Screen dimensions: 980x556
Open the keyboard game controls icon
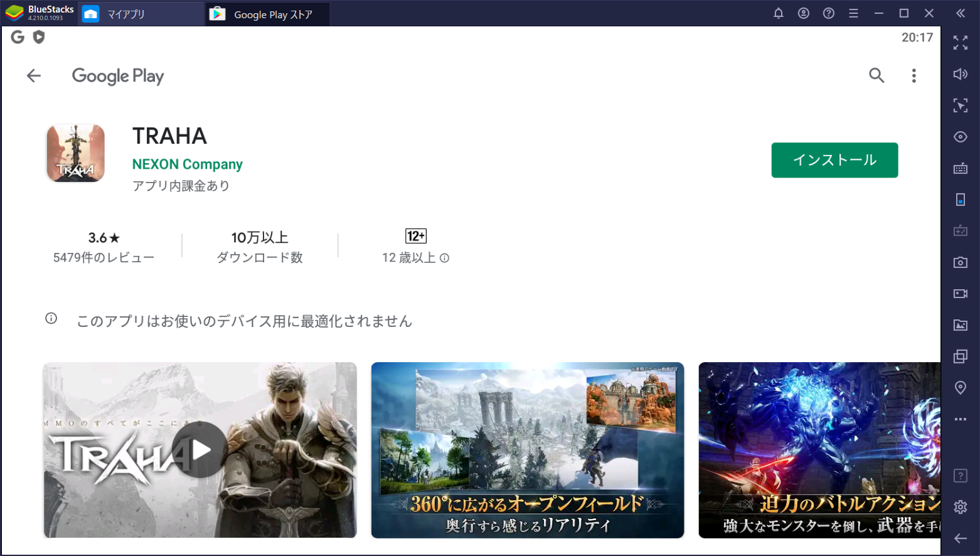[961, 168]
